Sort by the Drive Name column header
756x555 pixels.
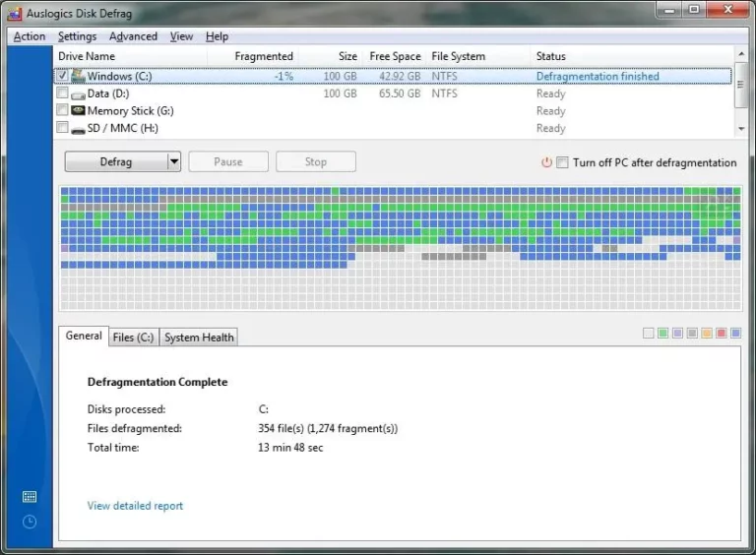click(130, 56)
